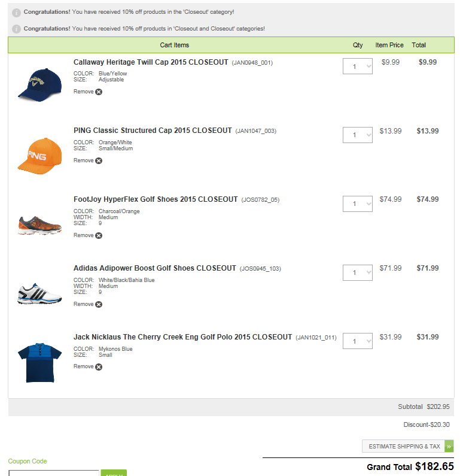Click Estimate Shipping & Tax button

pyautogui.click(x=404, y=446)
